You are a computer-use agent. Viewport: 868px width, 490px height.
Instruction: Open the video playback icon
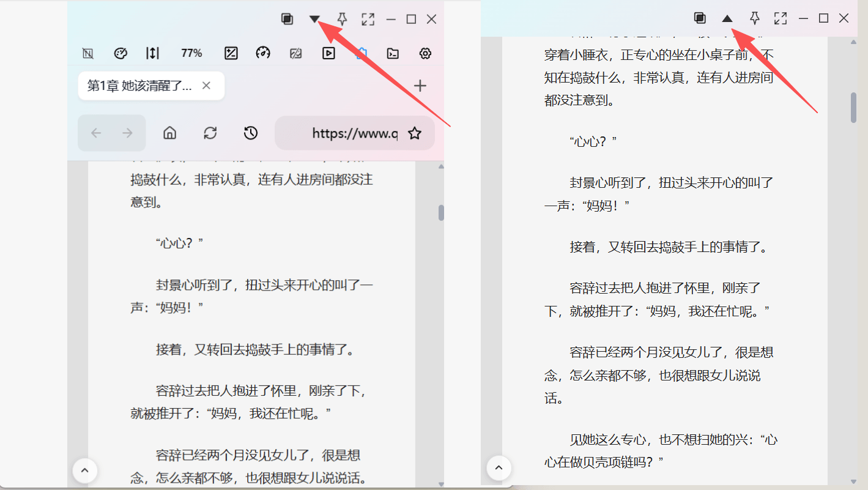(328, 53)
